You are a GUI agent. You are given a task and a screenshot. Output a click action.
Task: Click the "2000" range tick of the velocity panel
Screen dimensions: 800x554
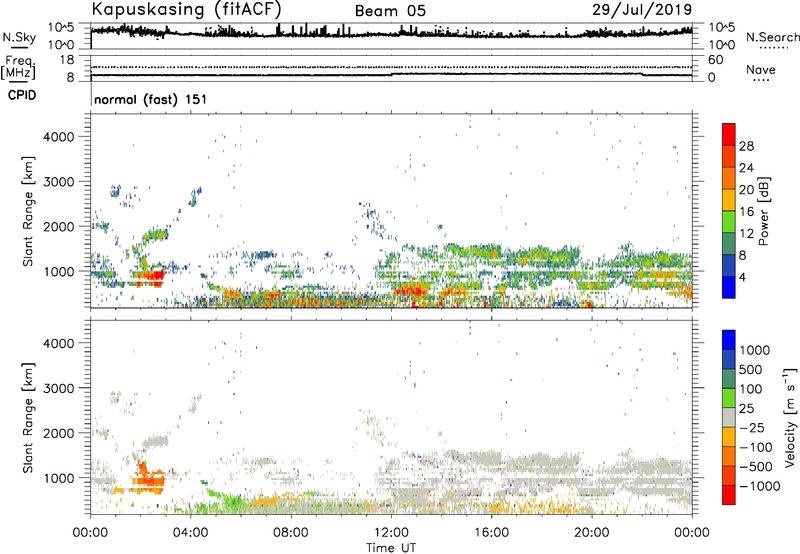click(x=58, y=433)
